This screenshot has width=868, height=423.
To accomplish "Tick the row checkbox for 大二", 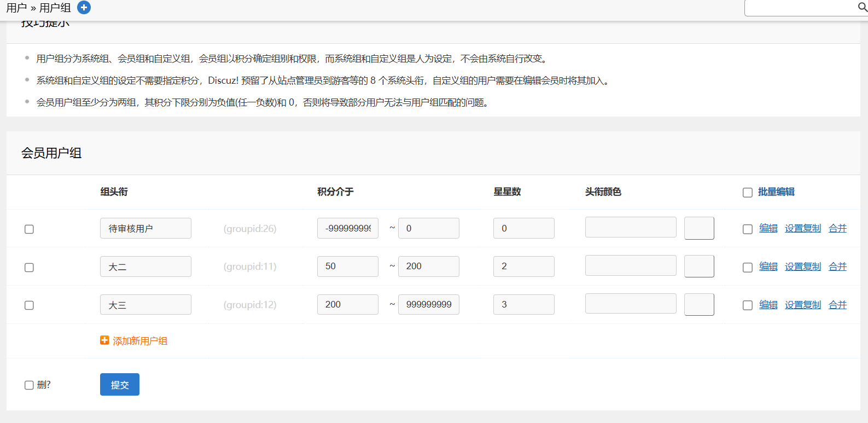I will coord(29,267).
